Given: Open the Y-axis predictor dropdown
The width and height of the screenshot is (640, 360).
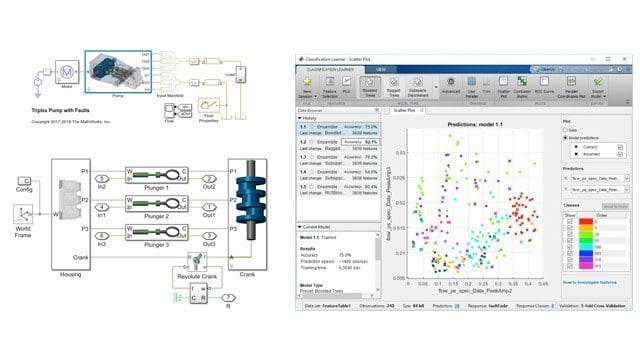Looking at the screenshot, I should (599, 189).
